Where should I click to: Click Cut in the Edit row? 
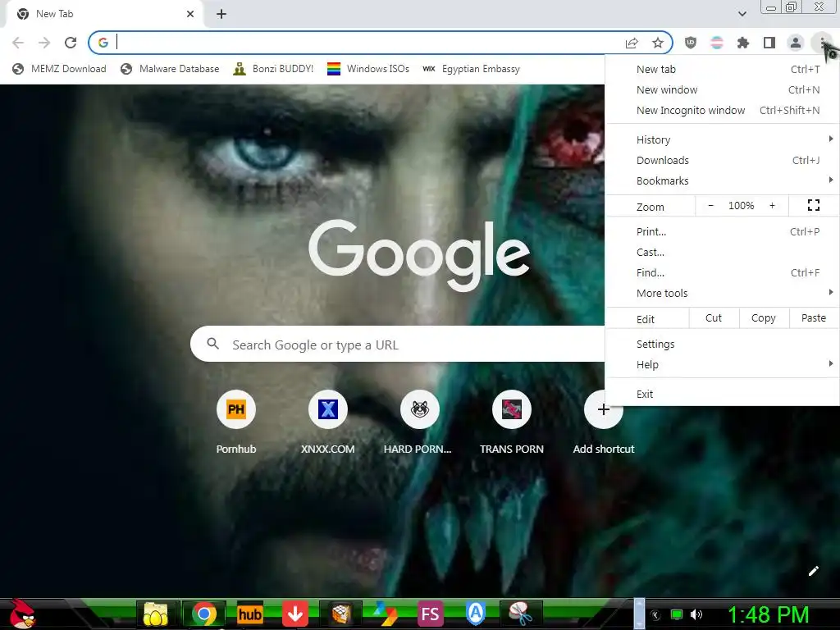[714, 318]
